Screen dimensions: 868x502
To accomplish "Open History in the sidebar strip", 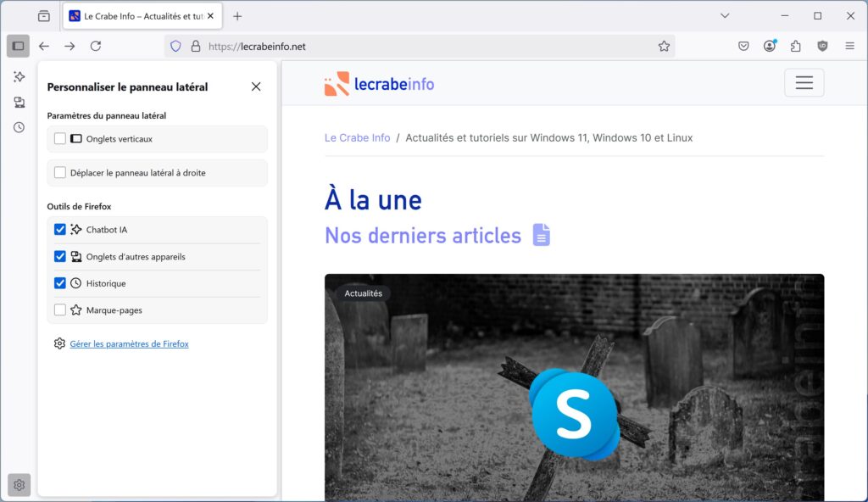I will point(19,127).
